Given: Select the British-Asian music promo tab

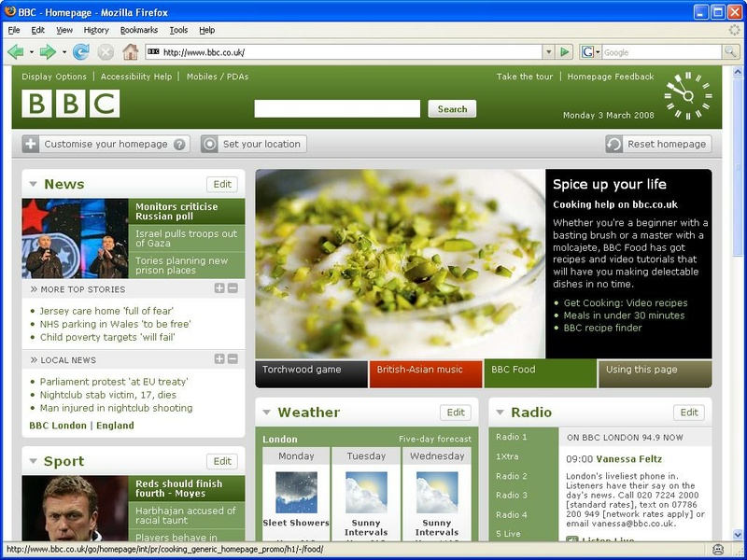Looking at the screenshot, I should tap(426, 374).
